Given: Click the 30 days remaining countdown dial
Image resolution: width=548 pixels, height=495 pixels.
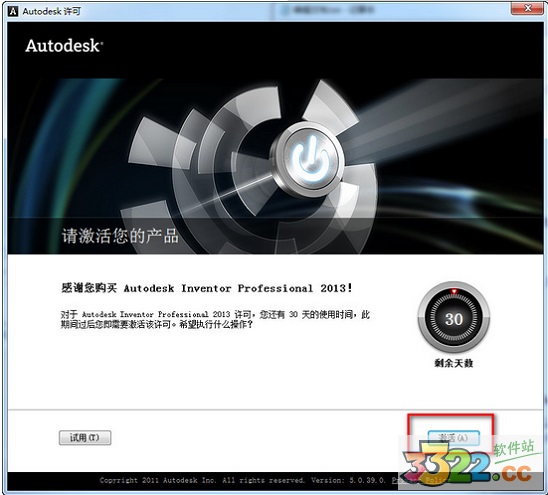Looking at the screenshot, I should [454, 317].
